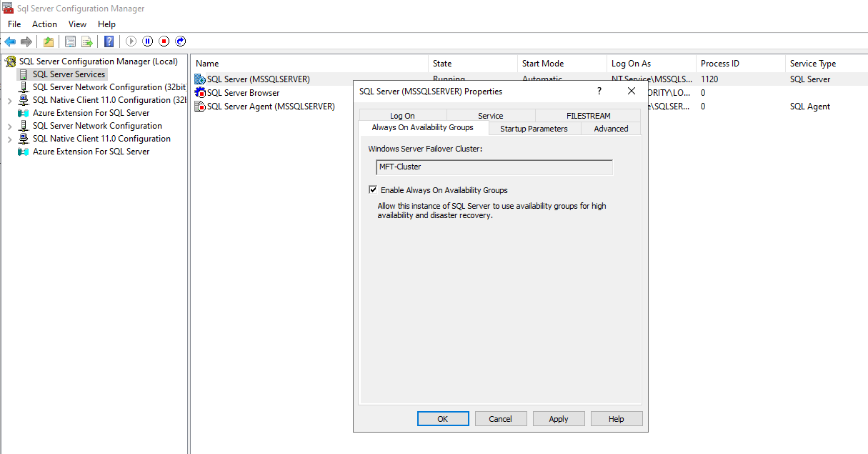Click the SQL Server Browser service icon
Image resolution: width=868 pixels, height=454 pixels.
[200, 93]
